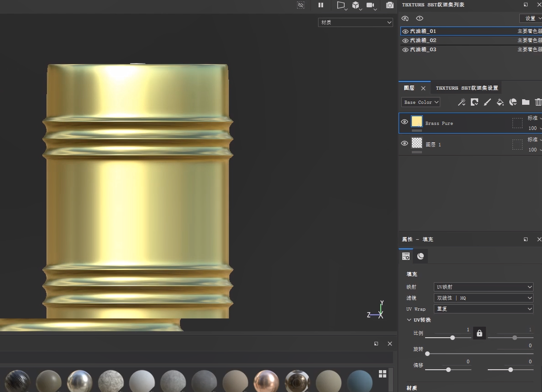
Task: Open the 材质 viewport display mode dropdown
Action: tap(355, 22)
